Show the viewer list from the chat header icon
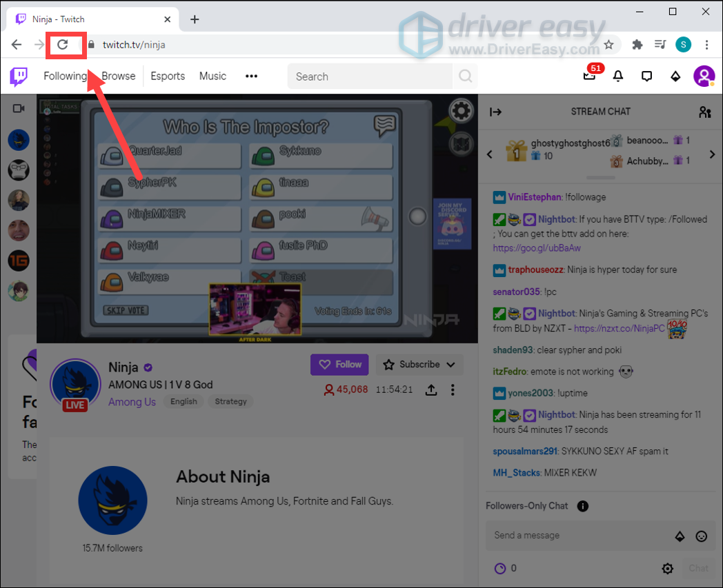Screen dimensions: 723x588 point(704,111)
